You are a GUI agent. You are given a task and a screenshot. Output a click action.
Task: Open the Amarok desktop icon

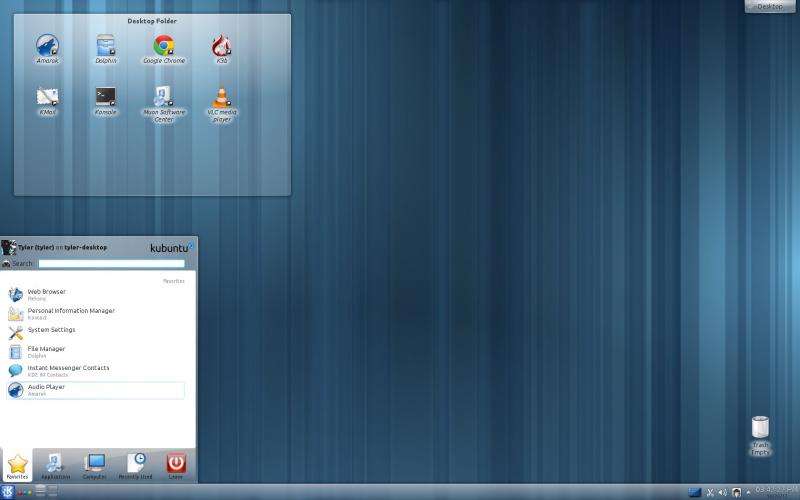pos(47,48)
